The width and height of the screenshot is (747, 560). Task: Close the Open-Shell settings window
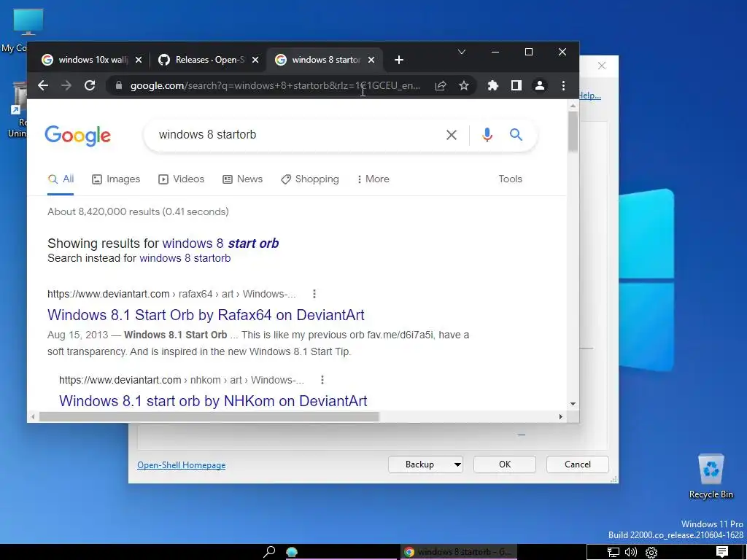602,66
